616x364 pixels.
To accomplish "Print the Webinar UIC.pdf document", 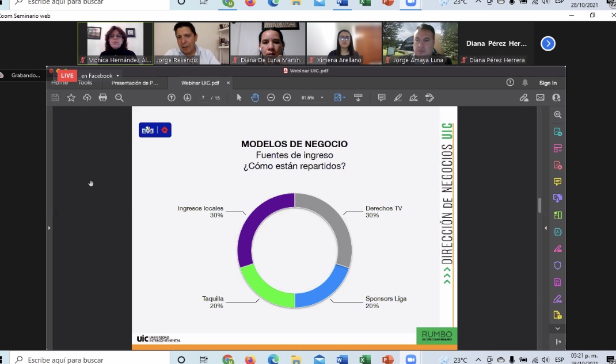I will 103,98.
